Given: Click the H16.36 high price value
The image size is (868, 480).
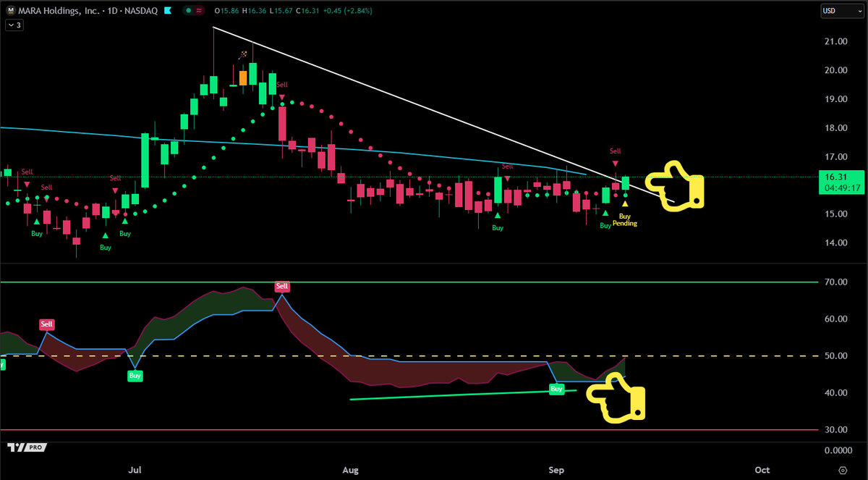Looking at the screenshot, I should (253, 11).
